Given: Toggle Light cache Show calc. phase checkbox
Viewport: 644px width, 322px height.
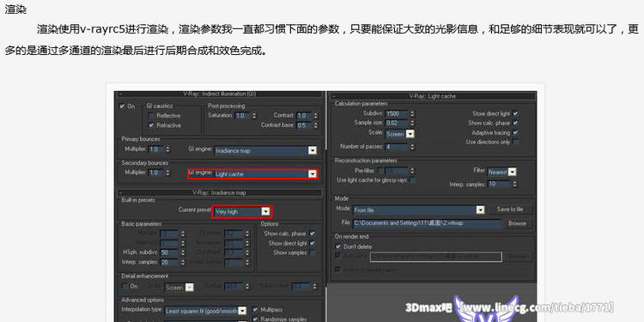Looking at the screenshot, I should coord(515,123).
